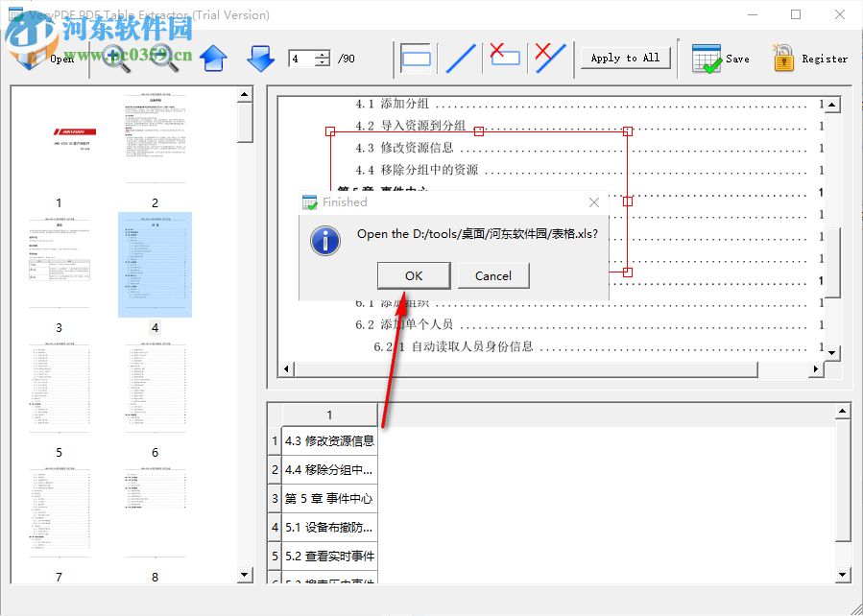Viewport: 863px width, 616px height.
Task: Open registration with the Register padlock icon
Action: [782, 58]
